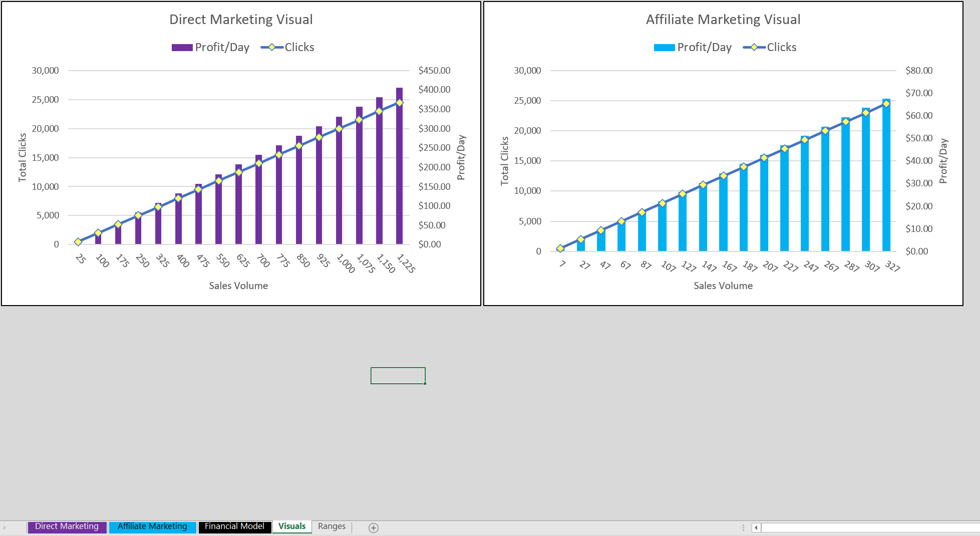980x536 pixels.
Task: Add a new worksheet with the plus icon
Action: (373, 527)
